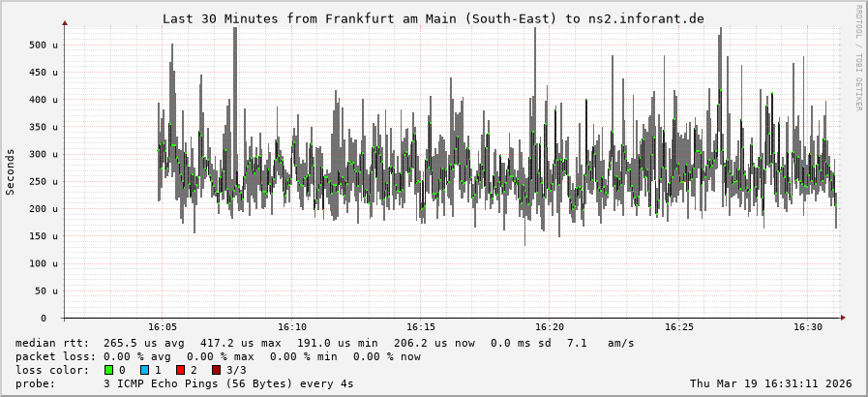
Task: Click the vertical Seconds axis label
Action: click(11, 171)
